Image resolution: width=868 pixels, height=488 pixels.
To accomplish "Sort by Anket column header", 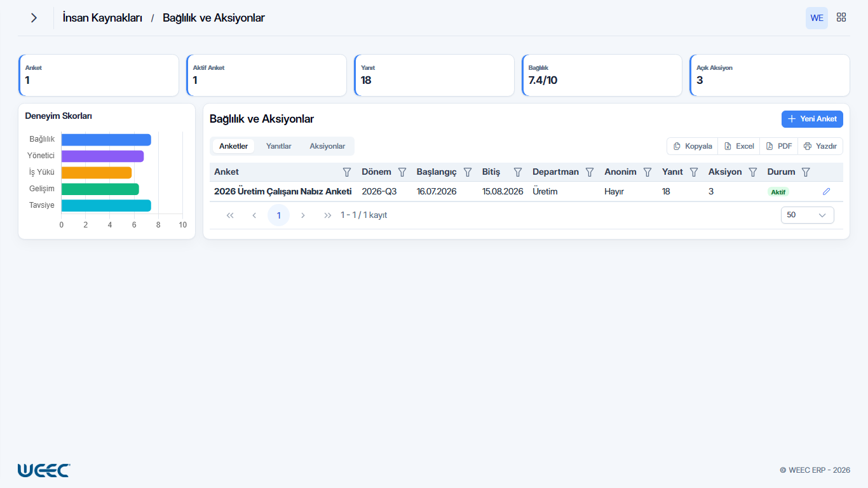I will [226, 172].
